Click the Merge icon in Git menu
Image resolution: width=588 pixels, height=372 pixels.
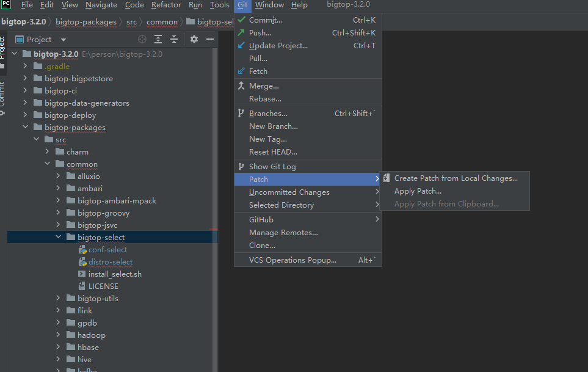242,86
